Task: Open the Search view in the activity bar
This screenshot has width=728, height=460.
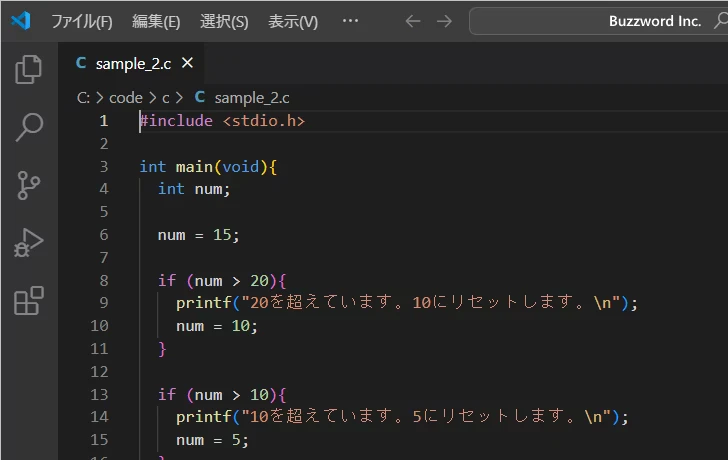Action: [x=29, y=127]
